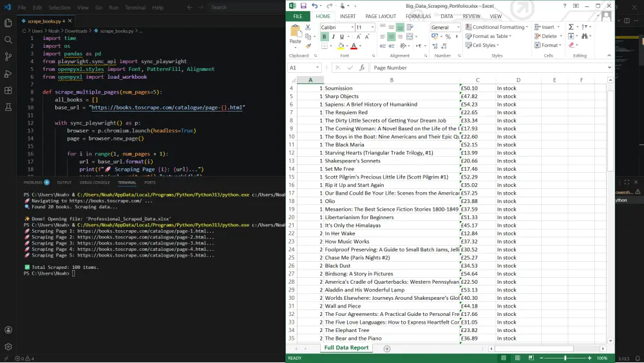Click the Excel Save icon
Screen dimensions: 644x363
[x=303, y=6]
